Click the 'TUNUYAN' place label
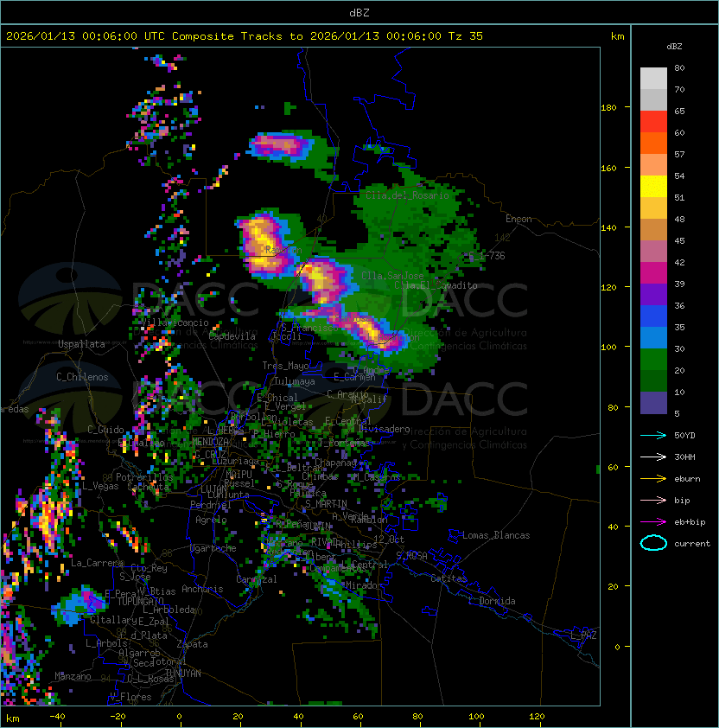The width and height of the screenshot is (719, 728). coord(183,674)
